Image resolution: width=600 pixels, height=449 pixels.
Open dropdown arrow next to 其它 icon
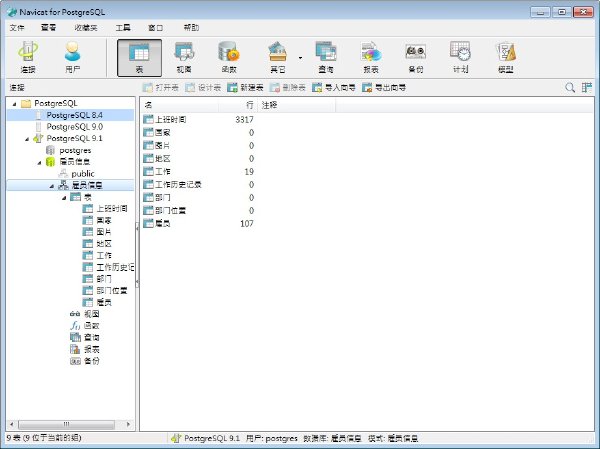click(300, 58)
